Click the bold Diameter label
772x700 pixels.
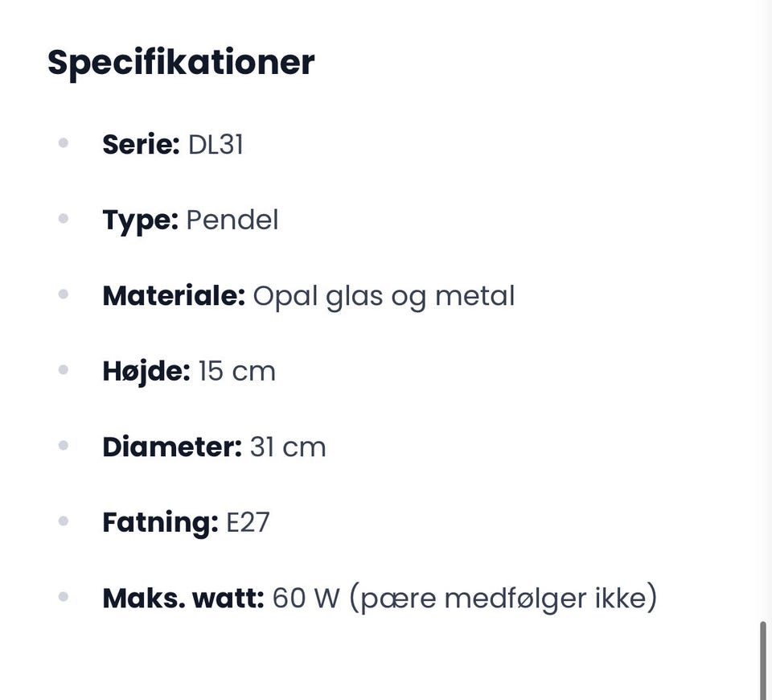pos(172,447)
